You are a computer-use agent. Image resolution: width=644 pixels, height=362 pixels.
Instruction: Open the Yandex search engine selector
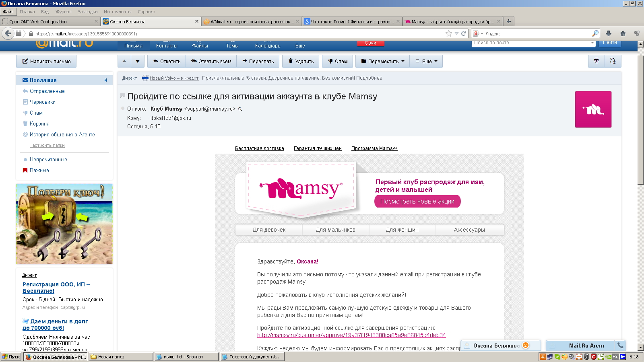click(478, 34)
